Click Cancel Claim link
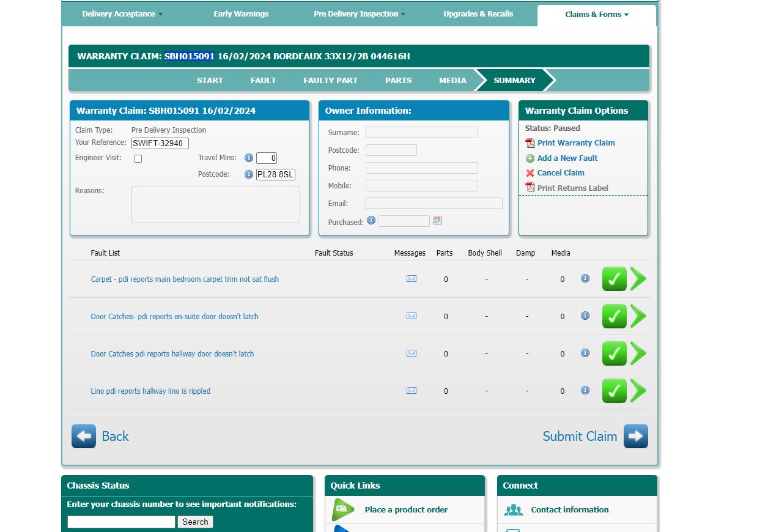 560,173
